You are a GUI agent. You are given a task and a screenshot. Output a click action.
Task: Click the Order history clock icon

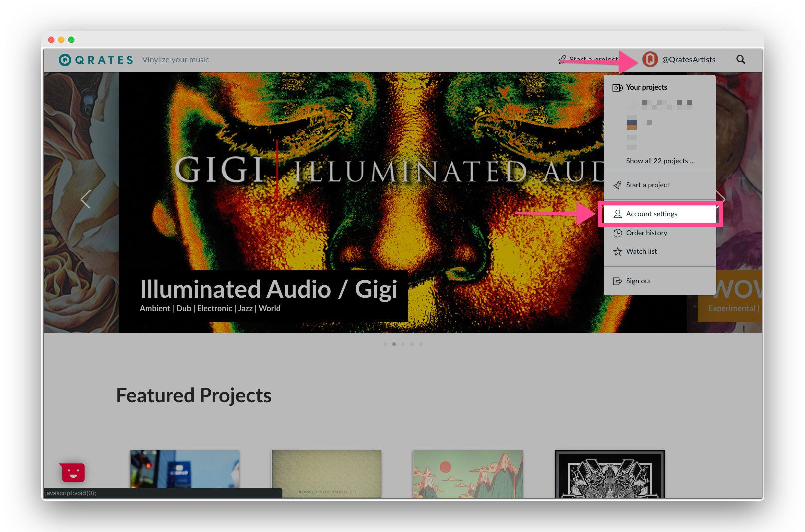[x=617, y=233]
